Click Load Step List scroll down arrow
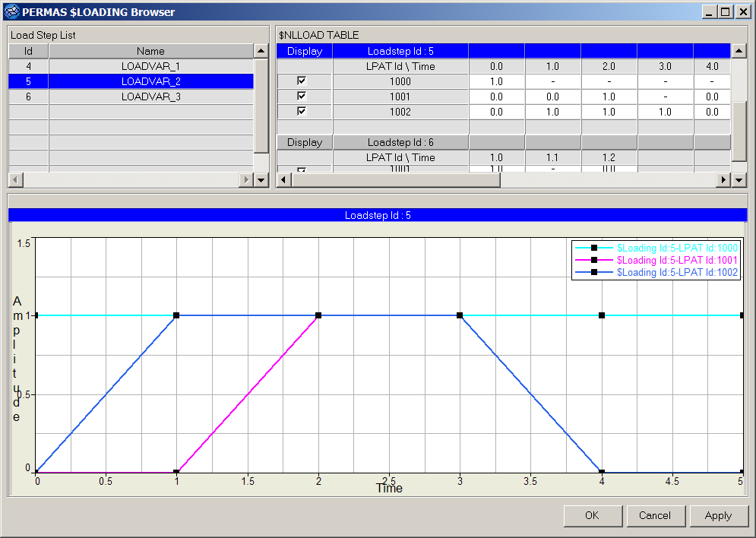The height and width of the screenshot is (538, 756). pos(261,180)
